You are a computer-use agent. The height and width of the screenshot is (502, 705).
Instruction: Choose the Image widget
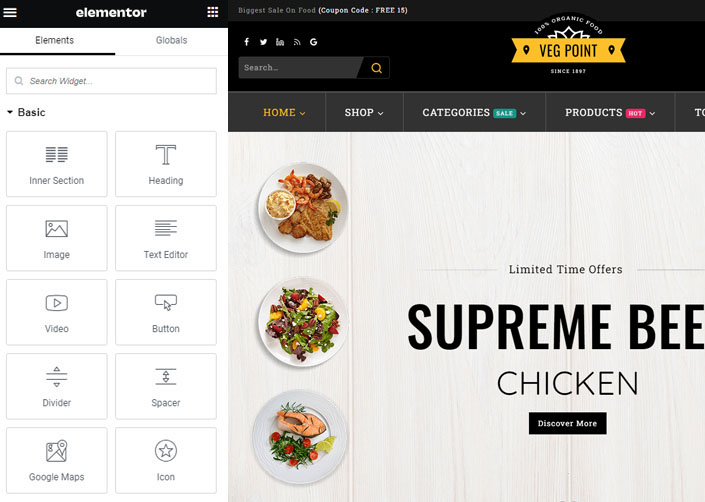[57, 238]
